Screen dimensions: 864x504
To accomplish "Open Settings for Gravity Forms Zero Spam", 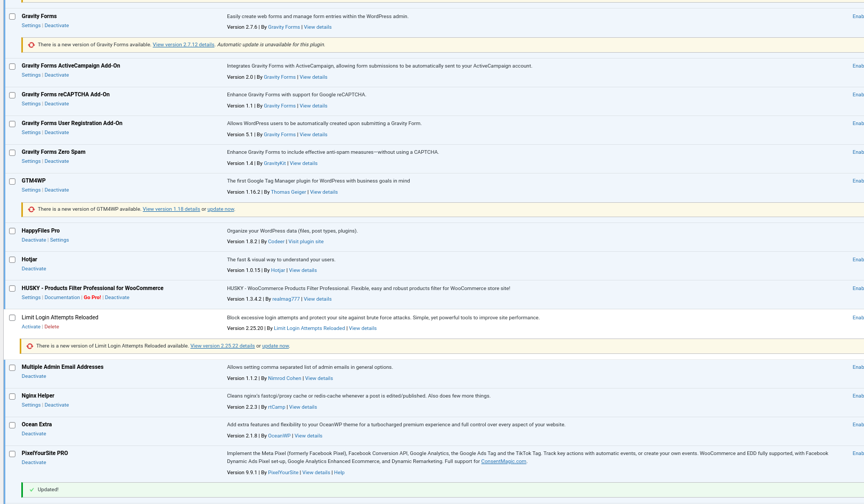I will click(31, 161).
